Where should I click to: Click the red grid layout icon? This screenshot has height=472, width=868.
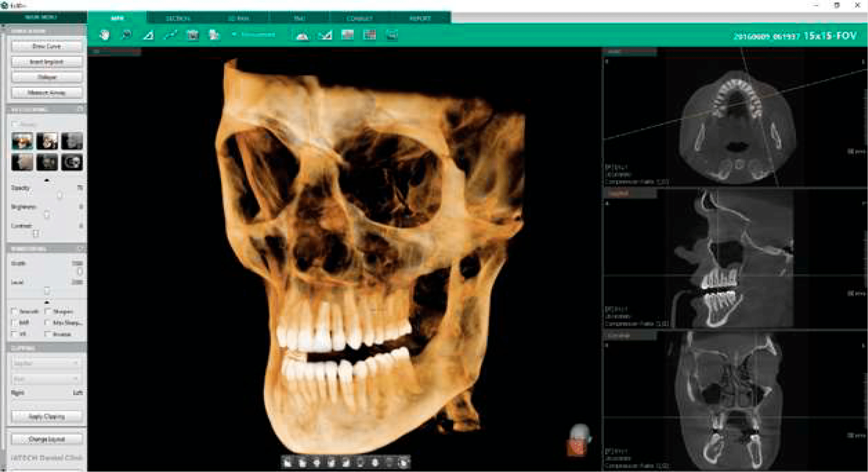click(x=370, y=35)
